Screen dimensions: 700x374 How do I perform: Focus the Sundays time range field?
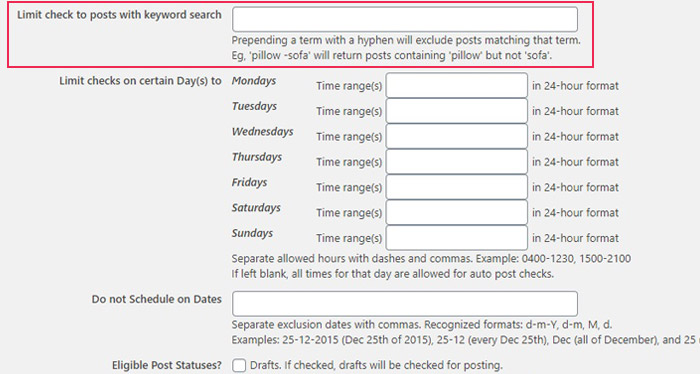coord(456,238)
